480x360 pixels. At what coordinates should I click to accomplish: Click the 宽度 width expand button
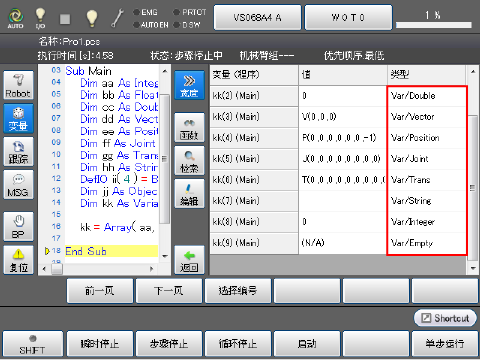click(x=189, y=85)
